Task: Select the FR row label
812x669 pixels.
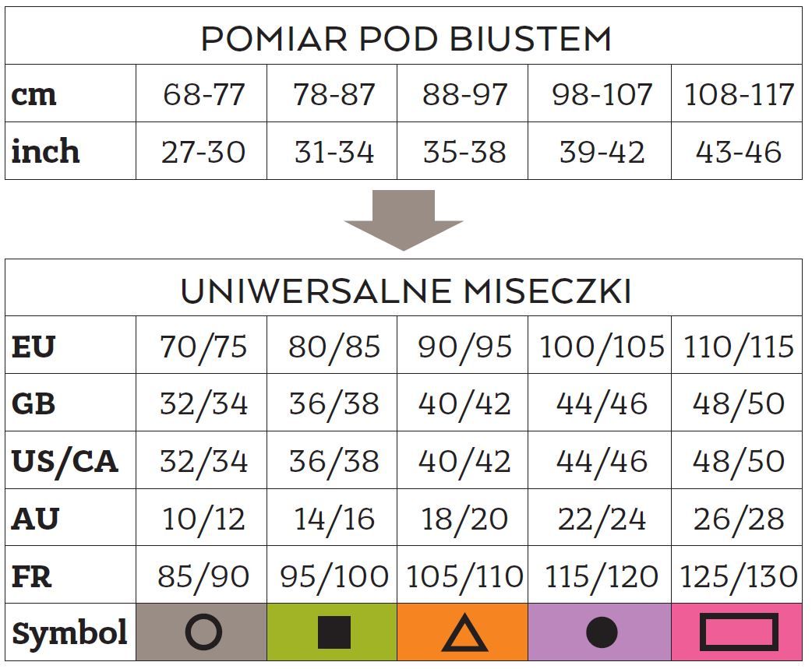Action: click(32, 576)
